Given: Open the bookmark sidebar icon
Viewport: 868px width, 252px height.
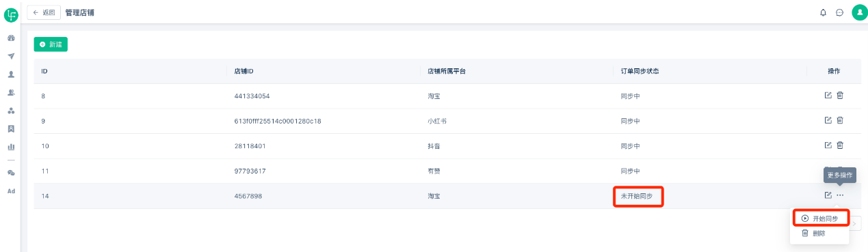Looking at the screenshot, I should [x=11, y=128].
